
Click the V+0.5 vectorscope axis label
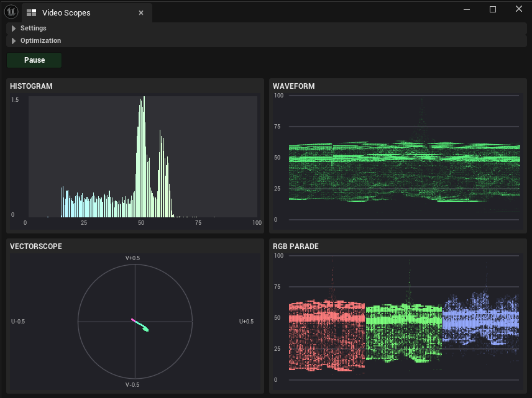point(132,258)
